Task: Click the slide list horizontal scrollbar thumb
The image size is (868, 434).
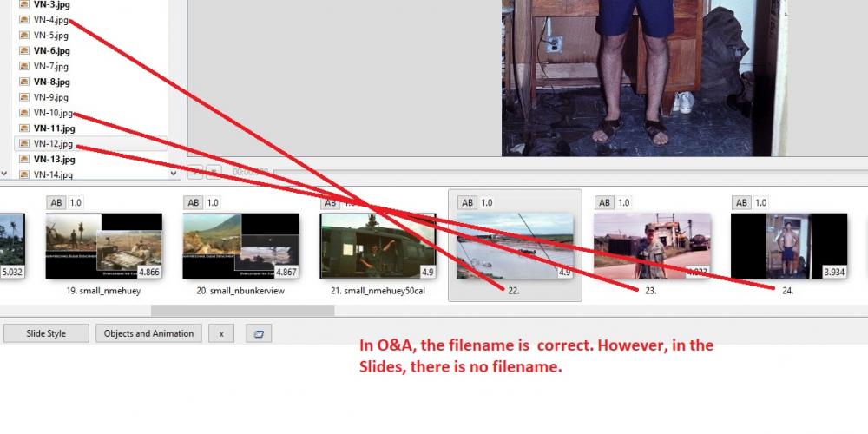Action: 242,311
